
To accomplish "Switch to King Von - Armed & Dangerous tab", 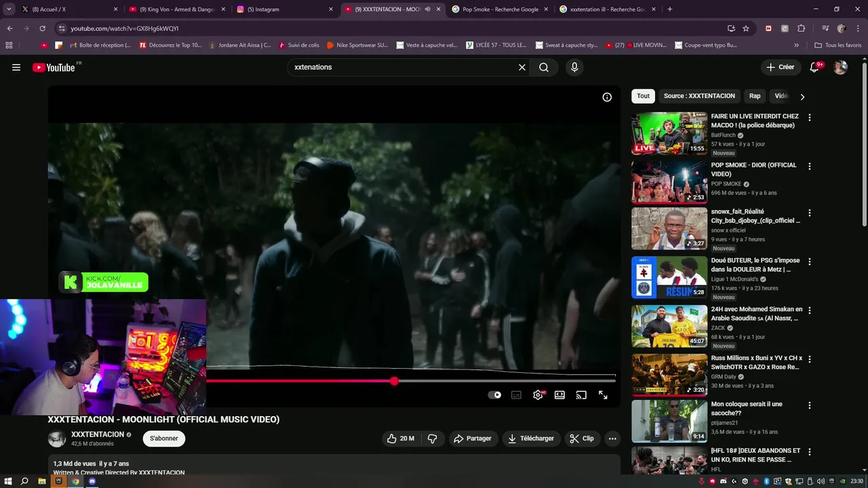I will [176, 9].
